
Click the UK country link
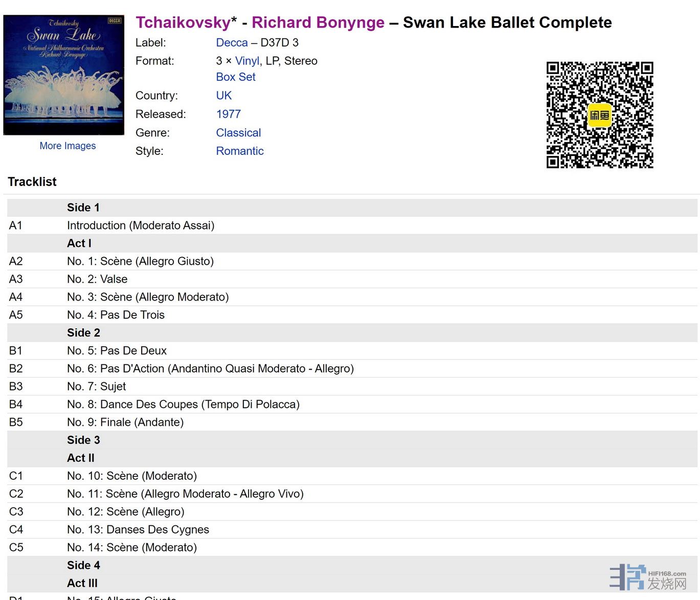point(223,96)
